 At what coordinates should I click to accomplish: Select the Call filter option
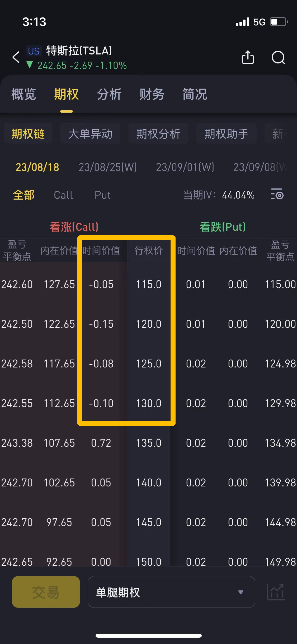[63, 195]
